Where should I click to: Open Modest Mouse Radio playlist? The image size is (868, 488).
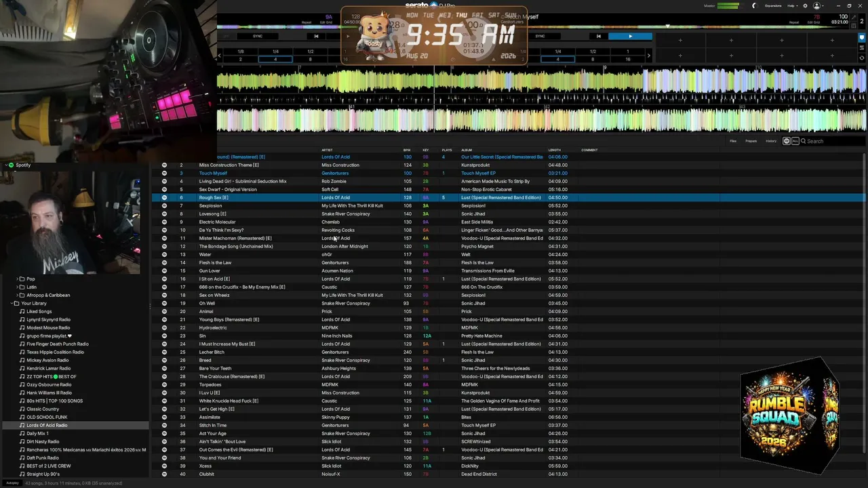pos(48,327)
